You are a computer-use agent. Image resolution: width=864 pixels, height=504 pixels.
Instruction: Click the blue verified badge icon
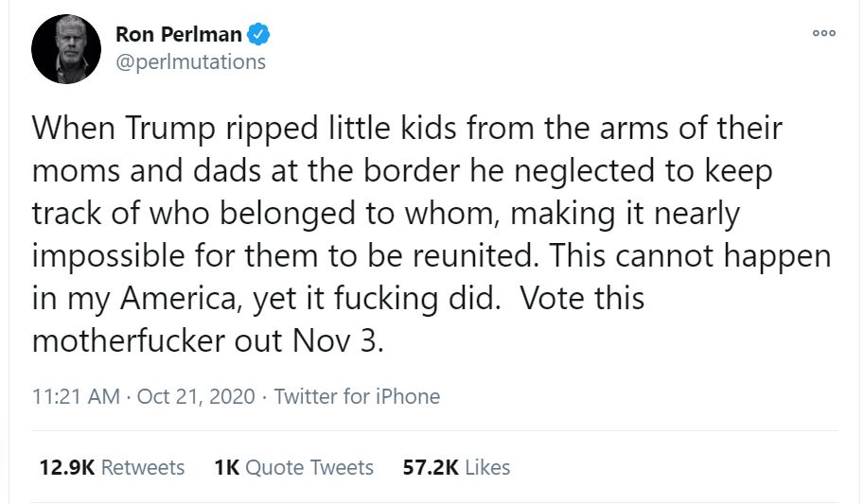coord(258,35)
